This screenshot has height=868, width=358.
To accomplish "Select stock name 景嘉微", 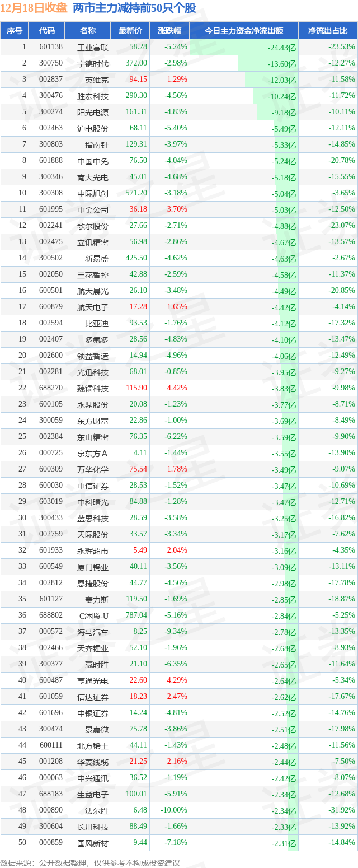I will [97, 729].
